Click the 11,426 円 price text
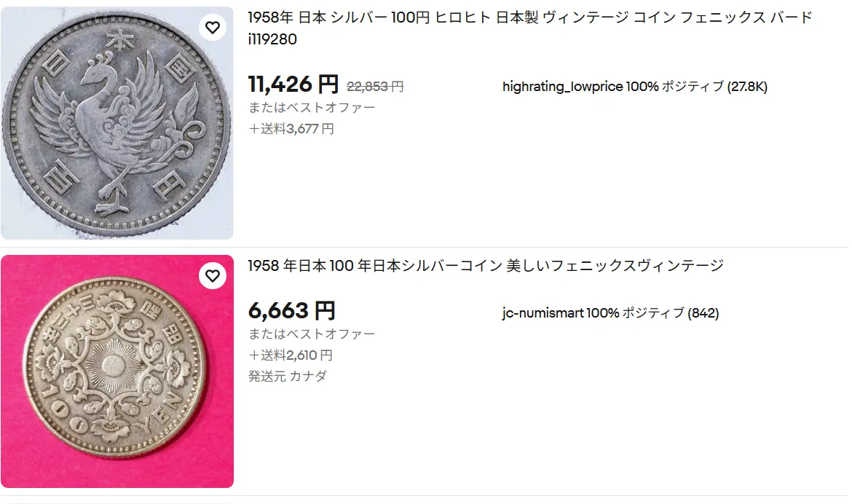Viewport: 852px width, 504px height. pos(293,82)
